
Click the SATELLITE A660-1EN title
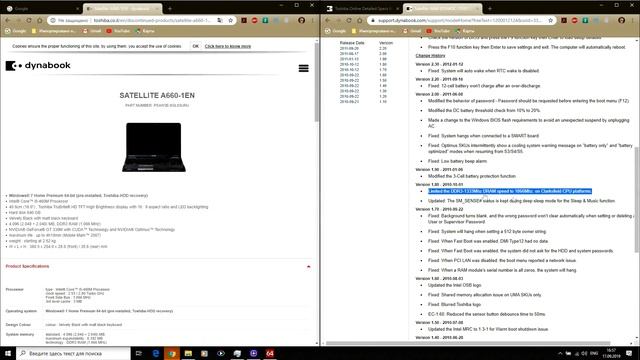coord(157,96)
